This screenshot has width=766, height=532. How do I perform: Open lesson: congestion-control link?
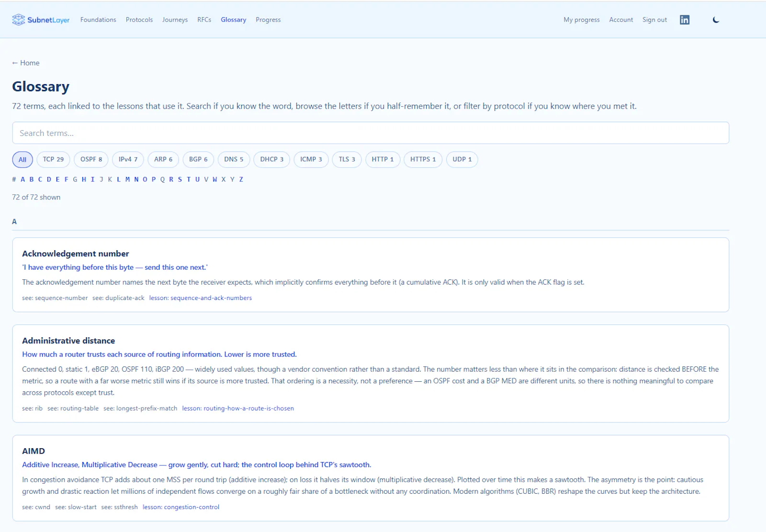(181, 507)
